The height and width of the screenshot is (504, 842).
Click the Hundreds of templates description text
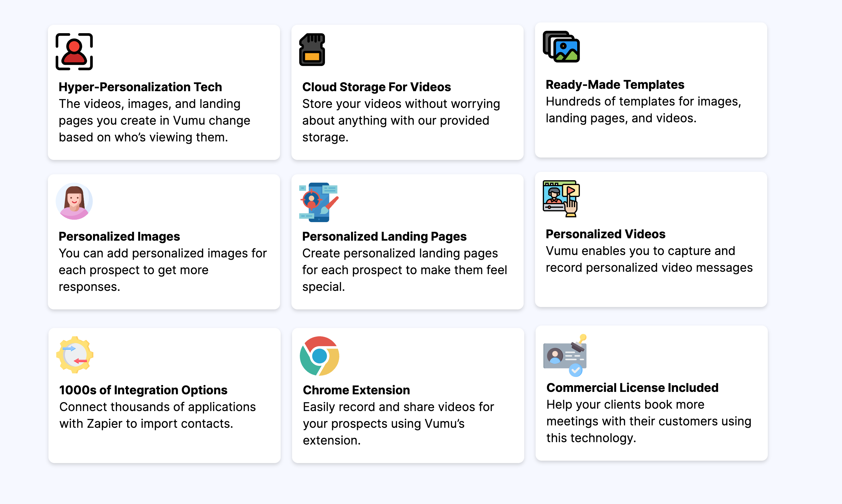643,110
